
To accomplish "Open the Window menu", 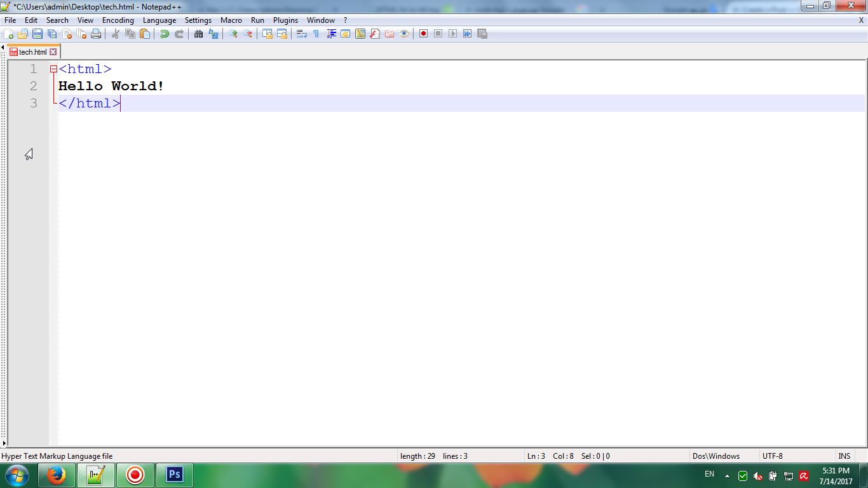I will point(321,20).
